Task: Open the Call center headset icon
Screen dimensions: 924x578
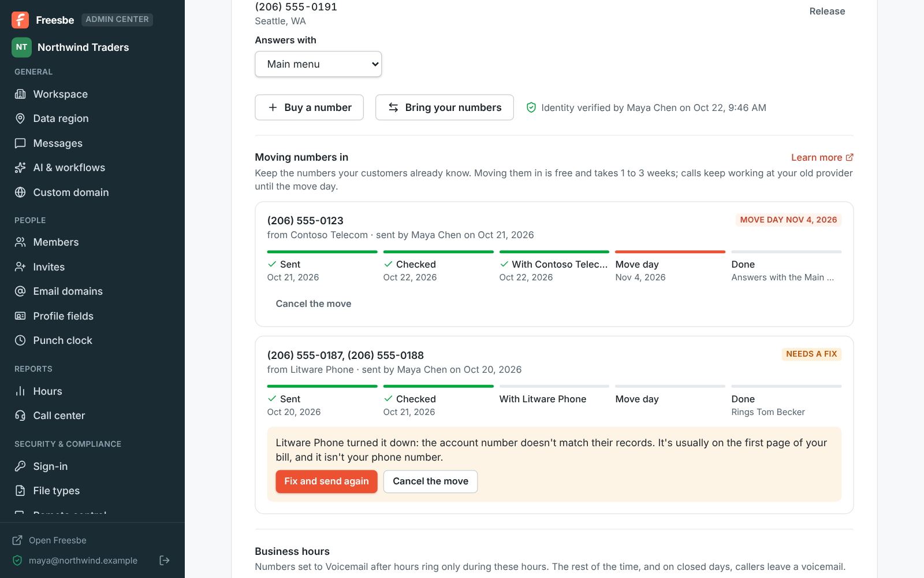Action: tap(20, 416)
